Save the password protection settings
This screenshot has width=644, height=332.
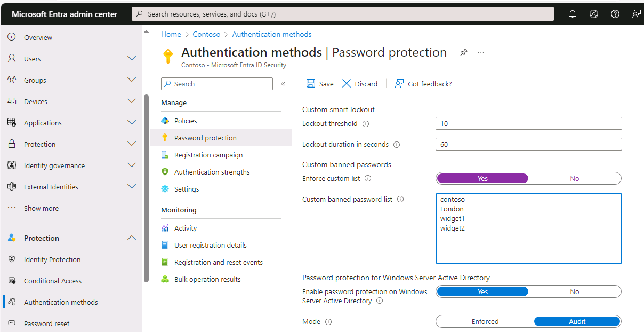319,84
